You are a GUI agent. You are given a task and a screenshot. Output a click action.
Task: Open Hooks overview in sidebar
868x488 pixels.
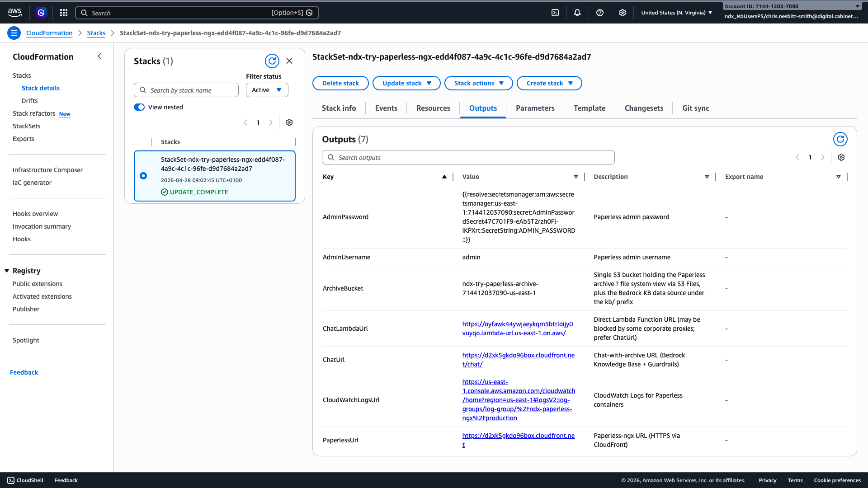pos(35,214)
